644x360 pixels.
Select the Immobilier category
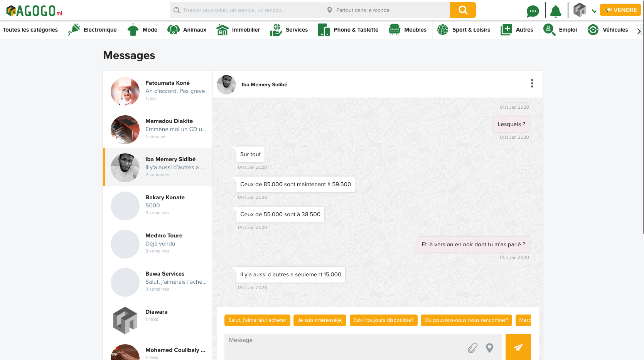238,30
